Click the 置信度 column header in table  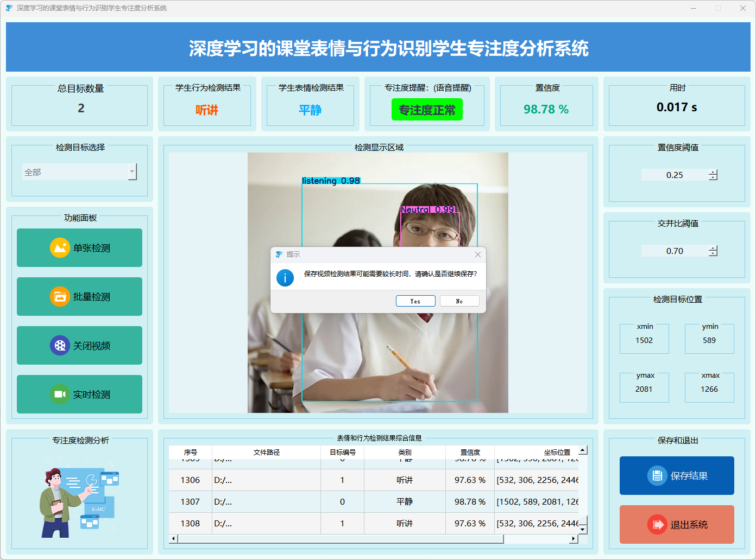click(470, 452)
